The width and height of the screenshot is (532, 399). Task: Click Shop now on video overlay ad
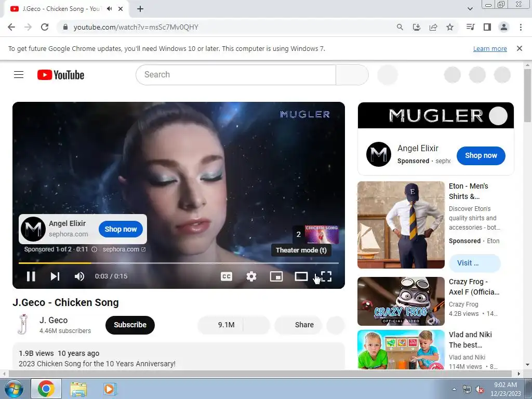[121, 229]
